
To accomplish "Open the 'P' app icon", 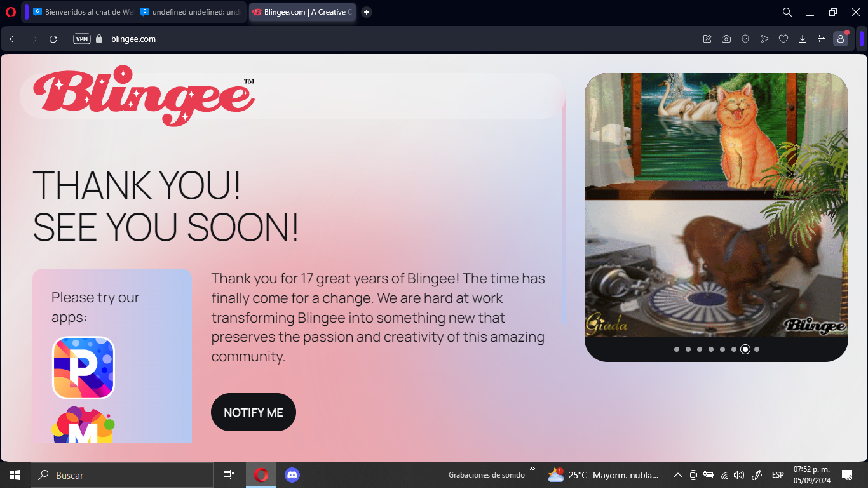I will coord(83,368).
